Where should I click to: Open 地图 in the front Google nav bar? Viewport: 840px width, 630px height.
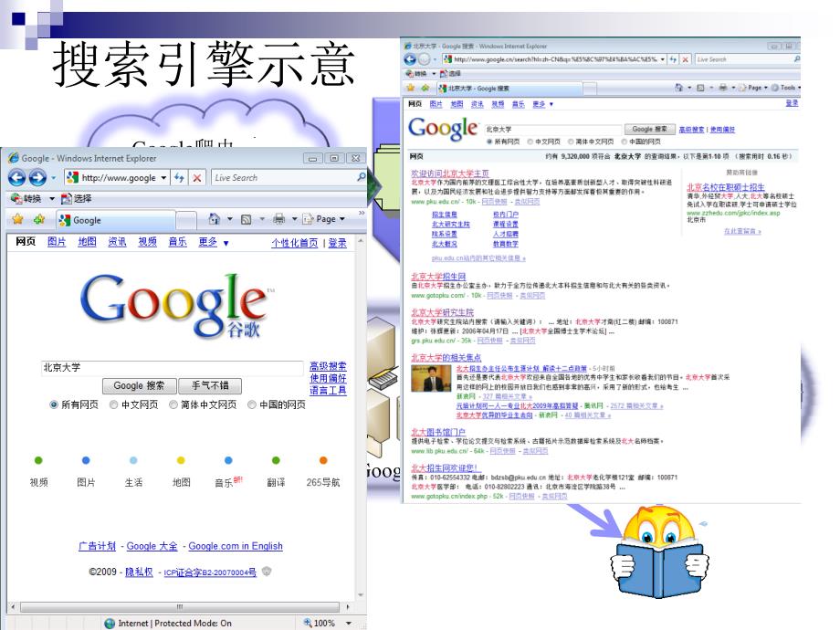(x=87, y=242)
